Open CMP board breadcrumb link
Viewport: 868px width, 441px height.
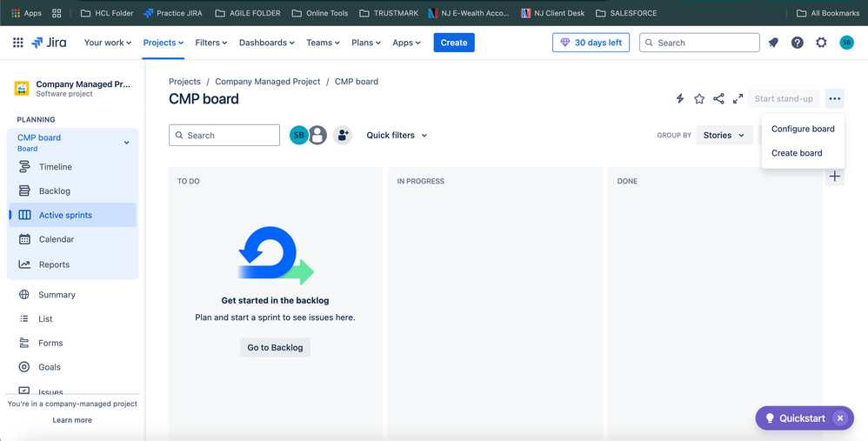tap(357, 82)
